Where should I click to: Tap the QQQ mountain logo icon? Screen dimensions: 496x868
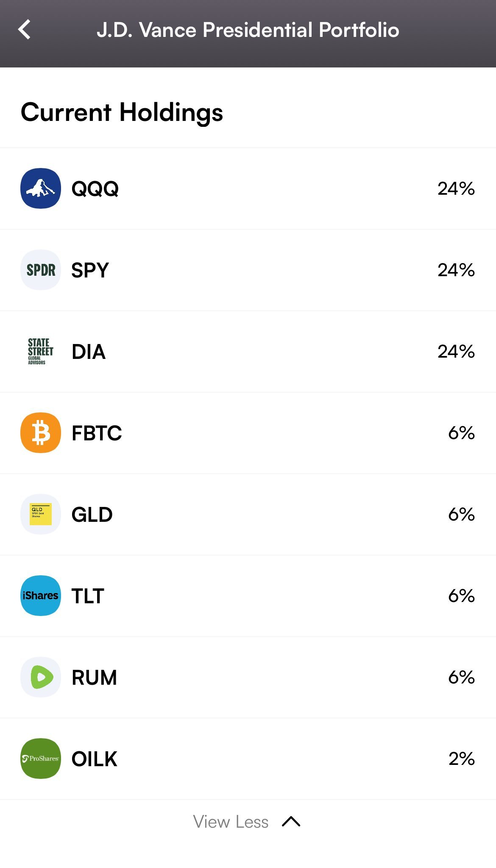(x=41, y=188)
